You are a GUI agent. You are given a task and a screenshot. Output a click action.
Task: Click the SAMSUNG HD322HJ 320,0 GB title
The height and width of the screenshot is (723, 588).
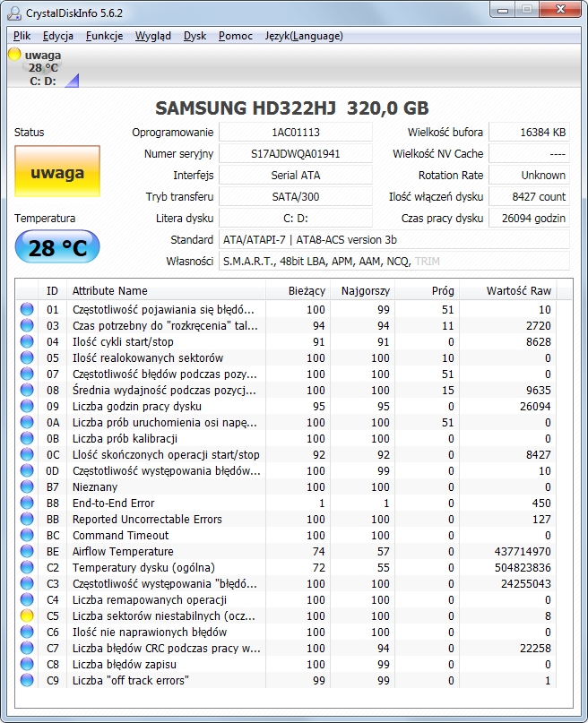[x=292, y=108]
